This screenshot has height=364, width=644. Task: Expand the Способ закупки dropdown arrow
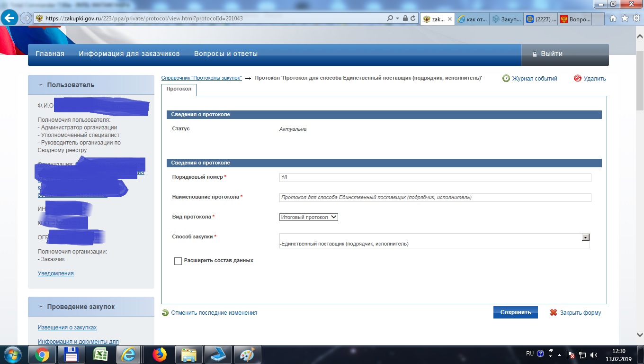pyautogui.click(x=585, y=237)
